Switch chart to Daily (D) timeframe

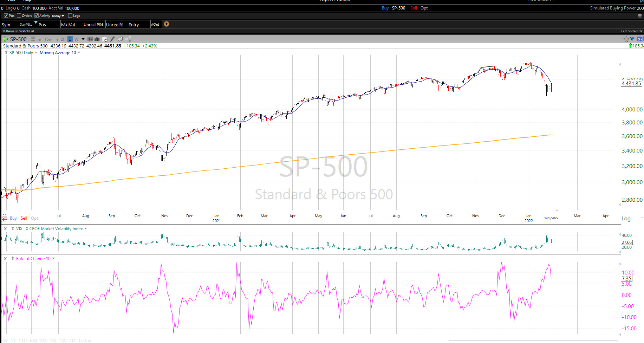(x=70, y=39)
